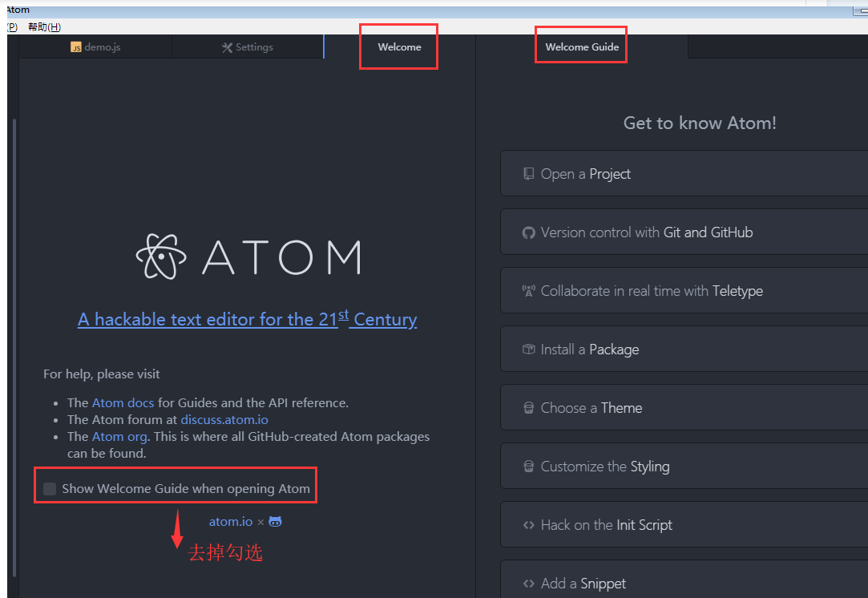Click the Get to know Atom! heading

(x=700, y=123)
